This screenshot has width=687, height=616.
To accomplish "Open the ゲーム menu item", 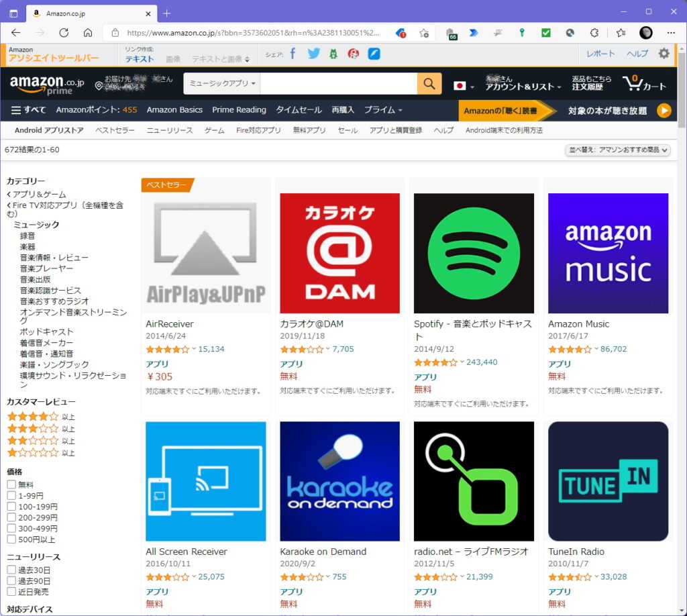I will pos(214,130).
